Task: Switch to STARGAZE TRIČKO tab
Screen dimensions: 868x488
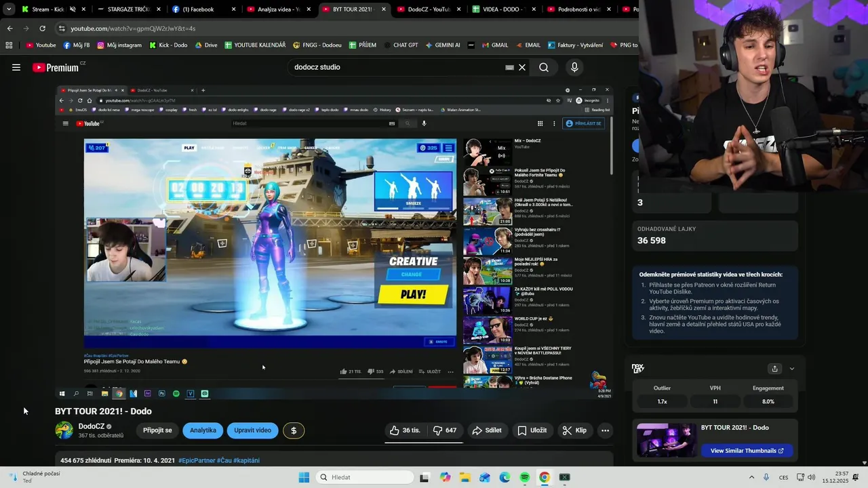Action: [129, 9]
